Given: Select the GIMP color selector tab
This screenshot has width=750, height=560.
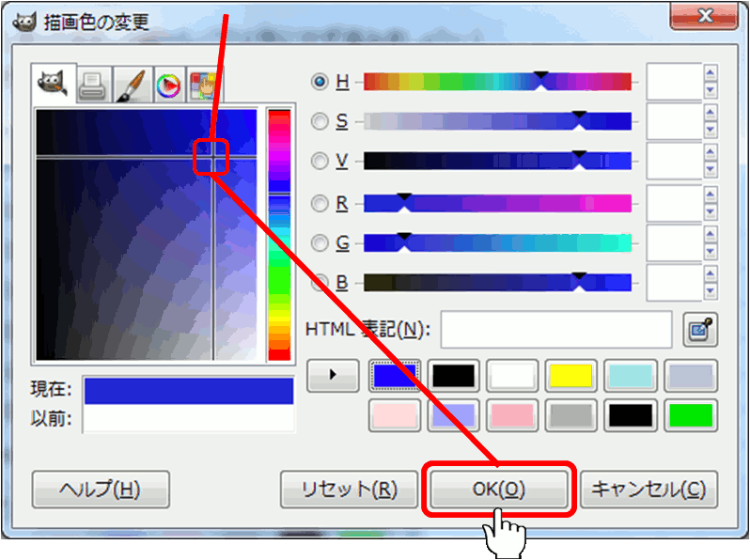Looking at the screenshot, I should tap(51, 86).
